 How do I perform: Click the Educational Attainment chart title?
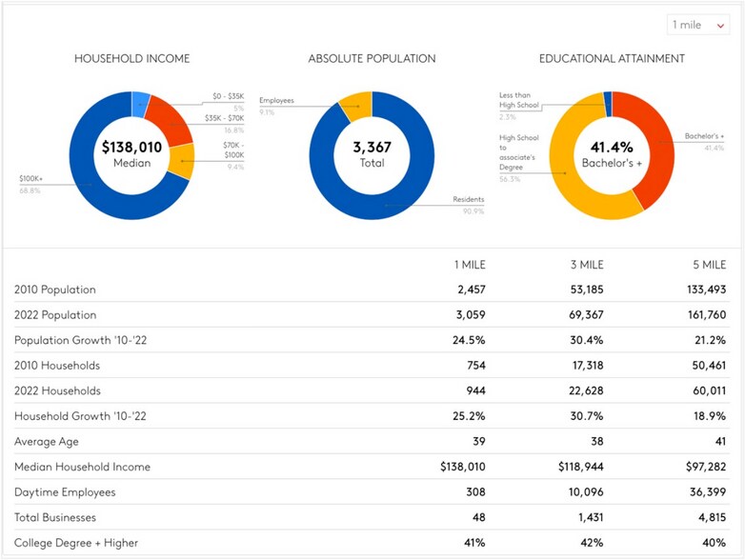tap(612, 59)
